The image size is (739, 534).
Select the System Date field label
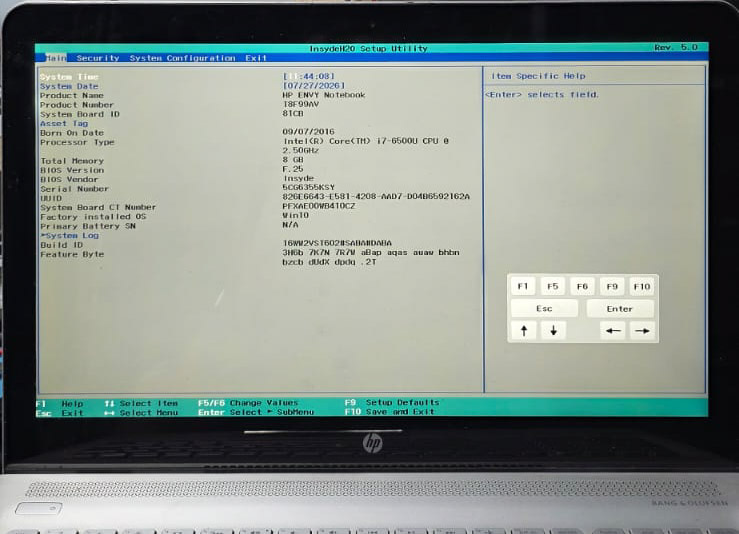click(69, 86)
